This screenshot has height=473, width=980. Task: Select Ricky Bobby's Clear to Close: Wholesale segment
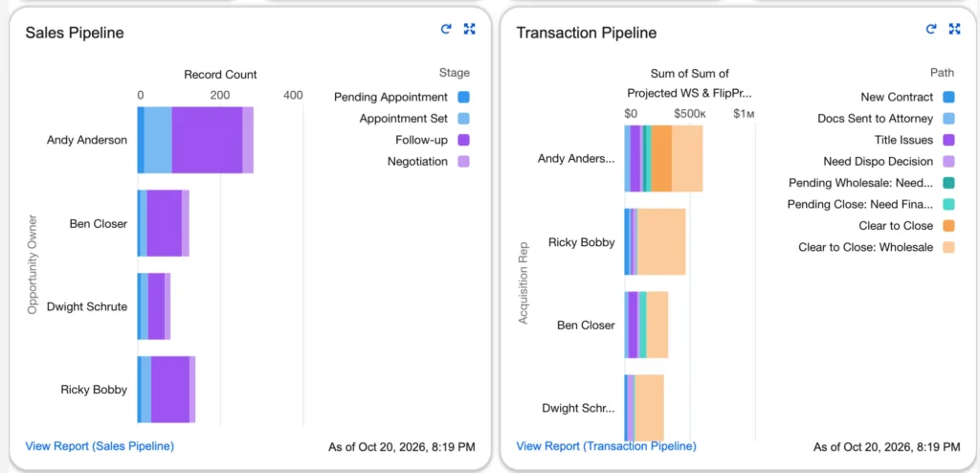coord(661,241)
